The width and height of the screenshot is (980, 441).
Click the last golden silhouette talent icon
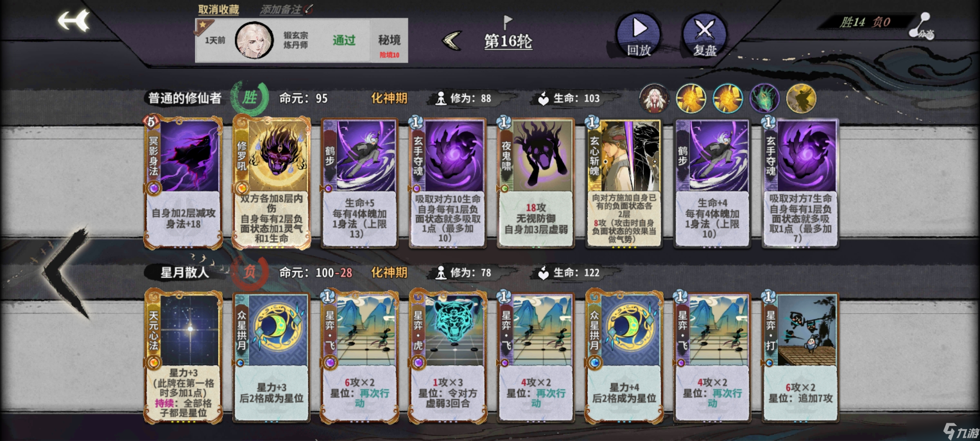pyautogui.click(x=801, y=98)
